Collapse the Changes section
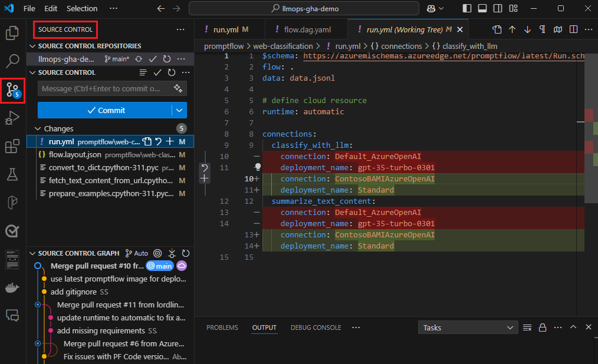 pyautogui.click(x=39, y=128)
